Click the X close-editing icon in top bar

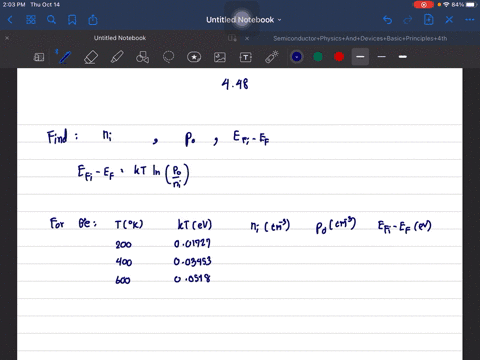[449, 20]
